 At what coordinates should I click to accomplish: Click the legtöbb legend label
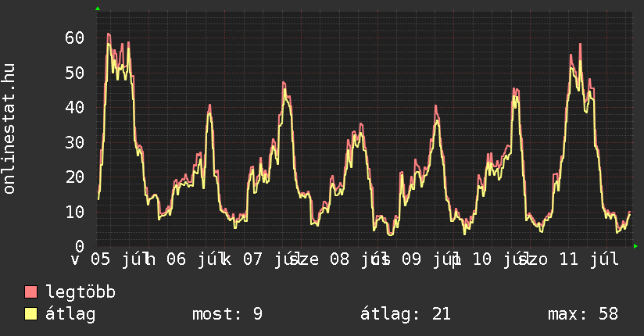click(80, 292)
